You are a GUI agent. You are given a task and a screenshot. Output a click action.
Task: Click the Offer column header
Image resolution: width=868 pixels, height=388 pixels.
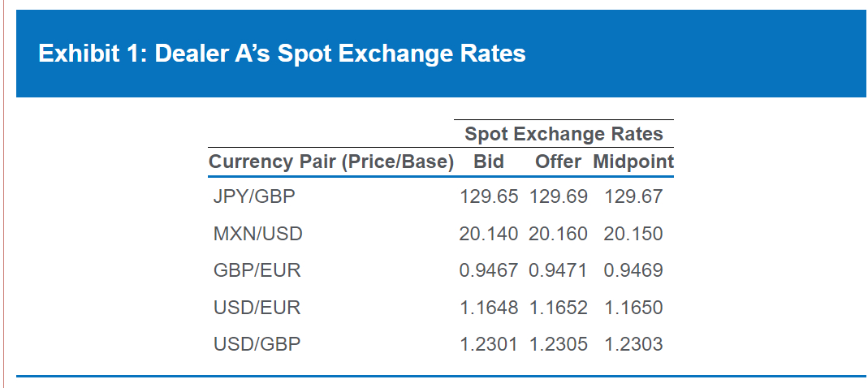click(558, 162)
